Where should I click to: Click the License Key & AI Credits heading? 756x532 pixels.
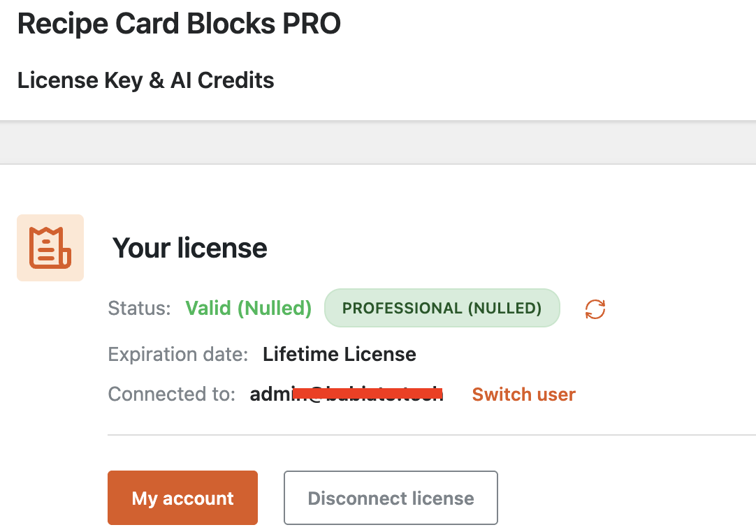point(145,80)
